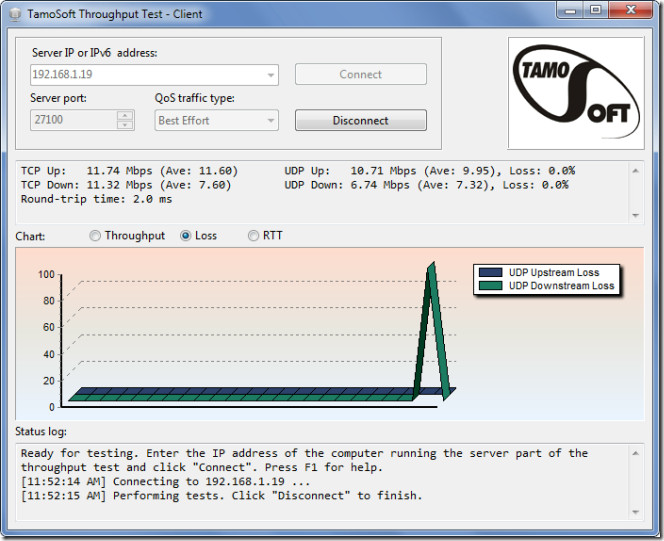Click the 'Round-trip time: 2.0 ms' text

(x=97, y=199)
